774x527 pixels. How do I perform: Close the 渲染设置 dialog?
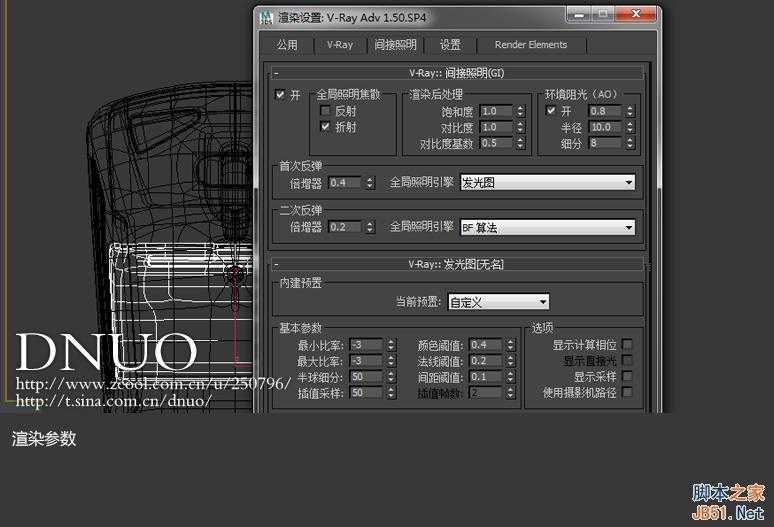tap(636, 14)
